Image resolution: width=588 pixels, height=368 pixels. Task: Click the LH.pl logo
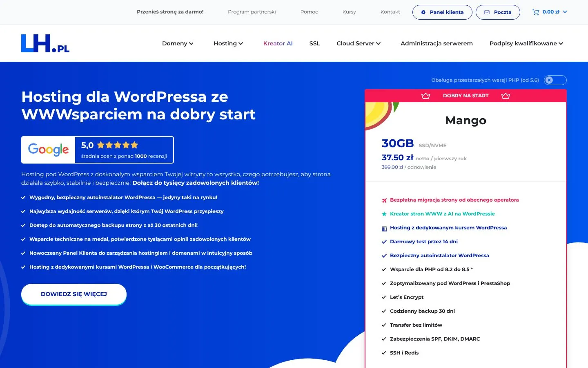(x=45, y=43)
